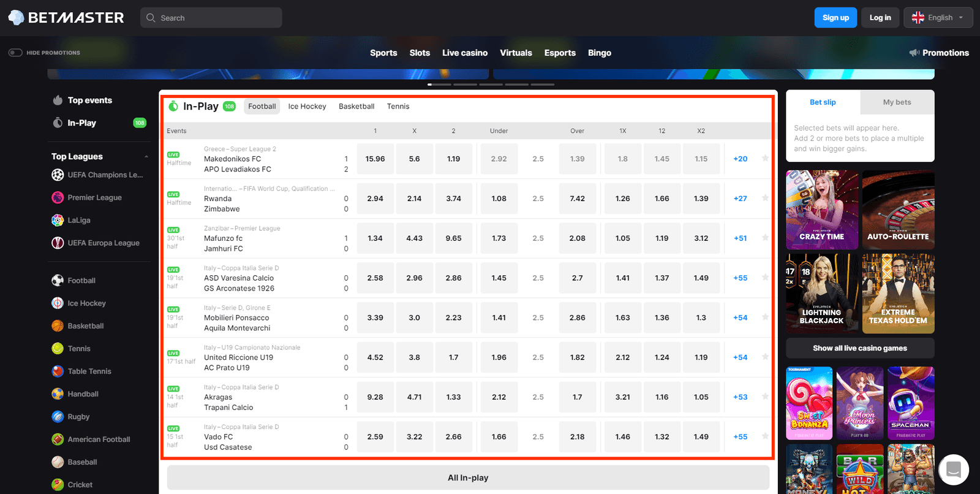This screenshot has height=494, width=980.
Task: Favorite the Makedonikos FC match star
Action: pyautogui.click(x=765, y=158)
